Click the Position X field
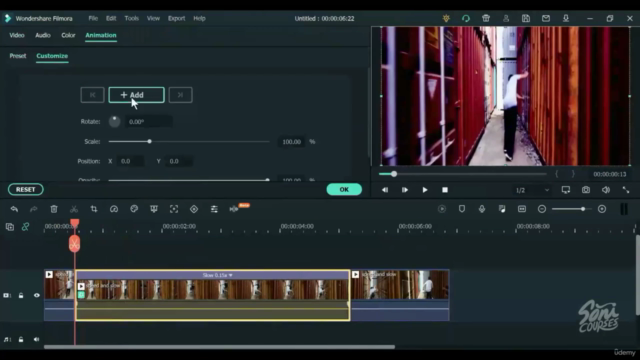The height and width of the screenshot is (360, 640). pos(130,161)
